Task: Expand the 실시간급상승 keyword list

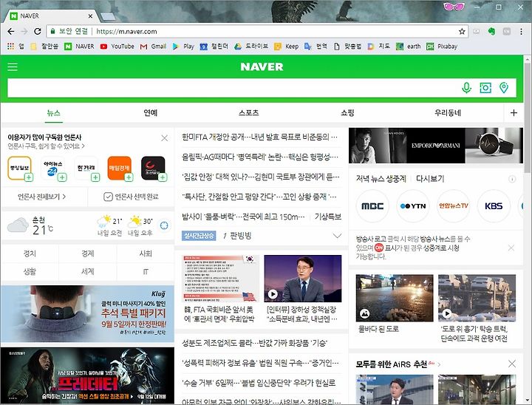Action: coord(337,236)
